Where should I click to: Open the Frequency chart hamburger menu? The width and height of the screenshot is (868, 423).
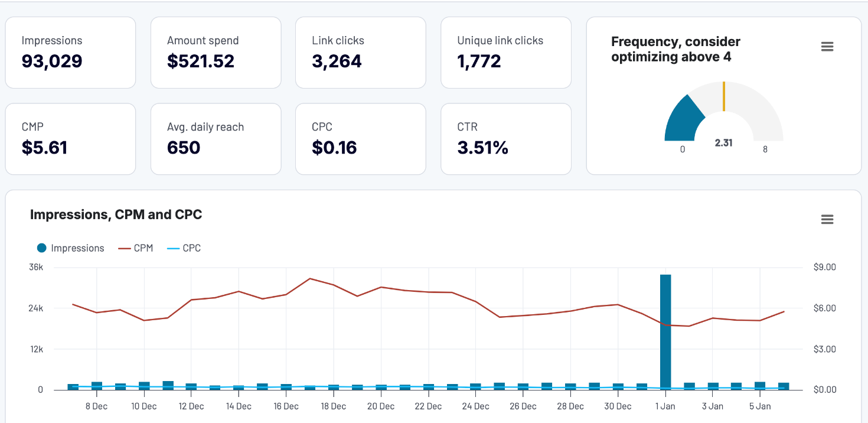(827, 46)
